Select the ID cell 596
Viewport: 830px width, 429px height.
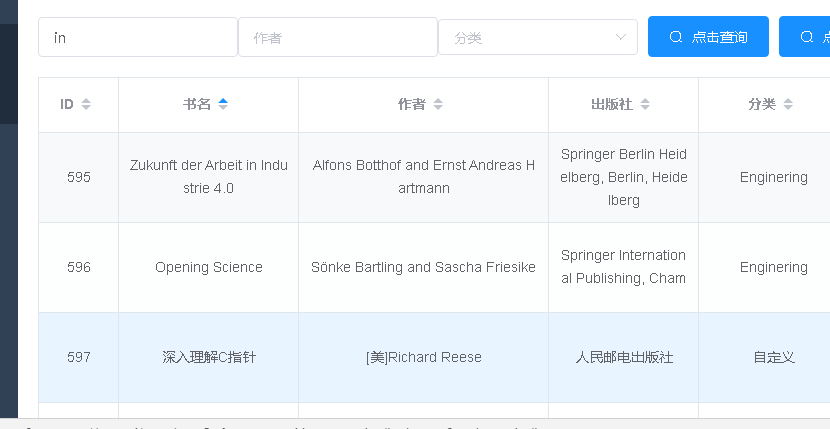click(79, 267)
